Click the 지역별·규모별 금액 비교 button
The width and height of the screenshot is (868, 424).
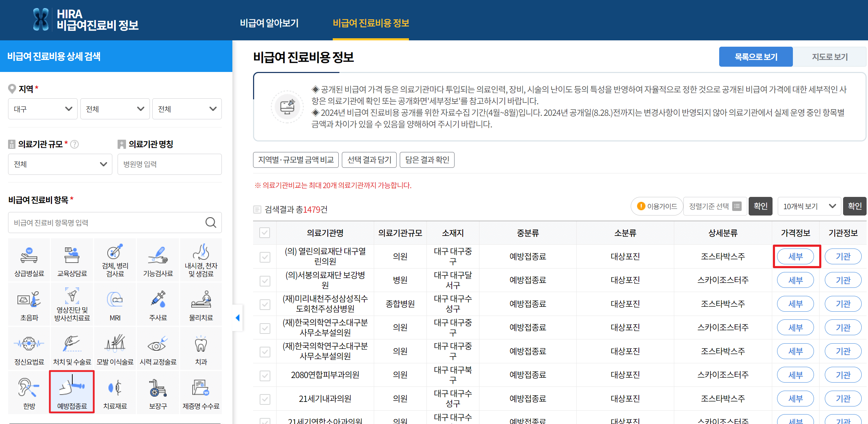point(296,160)
